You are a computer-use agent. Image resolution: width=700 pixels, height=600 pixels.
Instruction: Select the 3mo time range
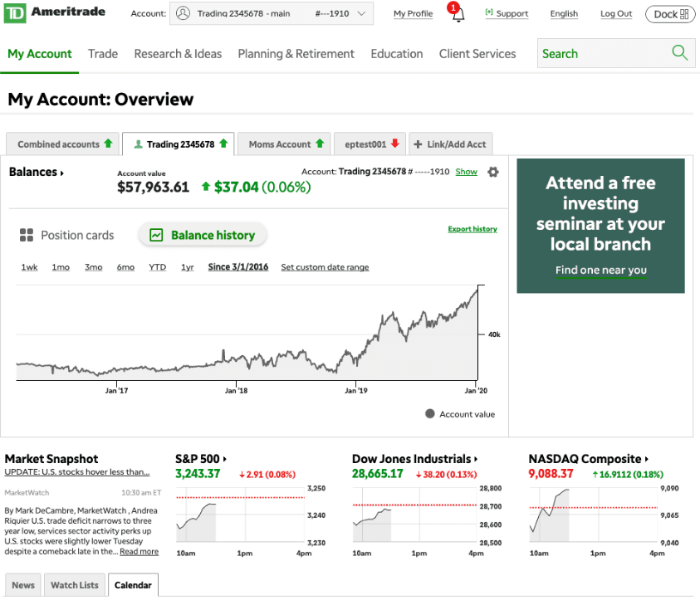pyautogui.click(x=94, y=267)
